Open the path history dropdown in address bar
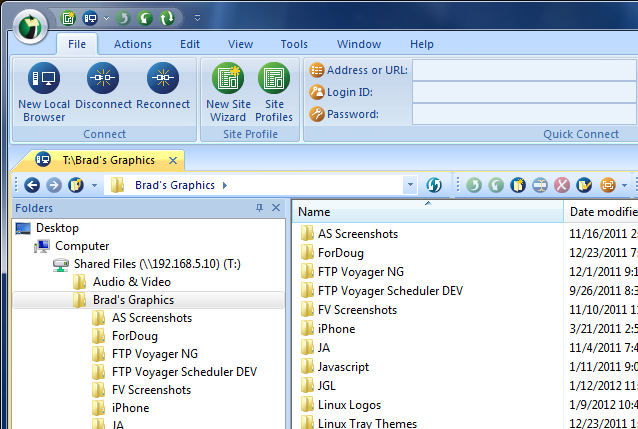The width and height of the screenshot is (638, 429). click(410, 185)
